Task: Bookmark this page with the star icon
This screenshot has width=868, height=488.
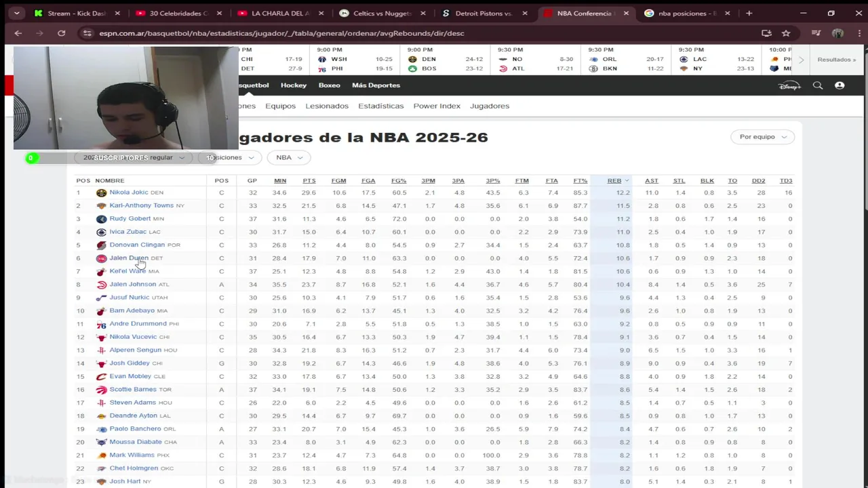Action: [x=786, y=33]
